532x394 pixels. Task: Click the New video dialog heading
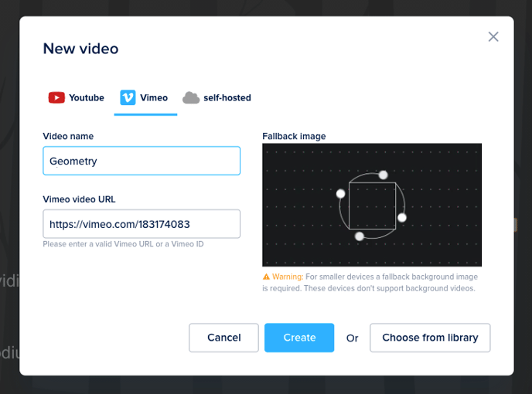(x=80, y=49)
